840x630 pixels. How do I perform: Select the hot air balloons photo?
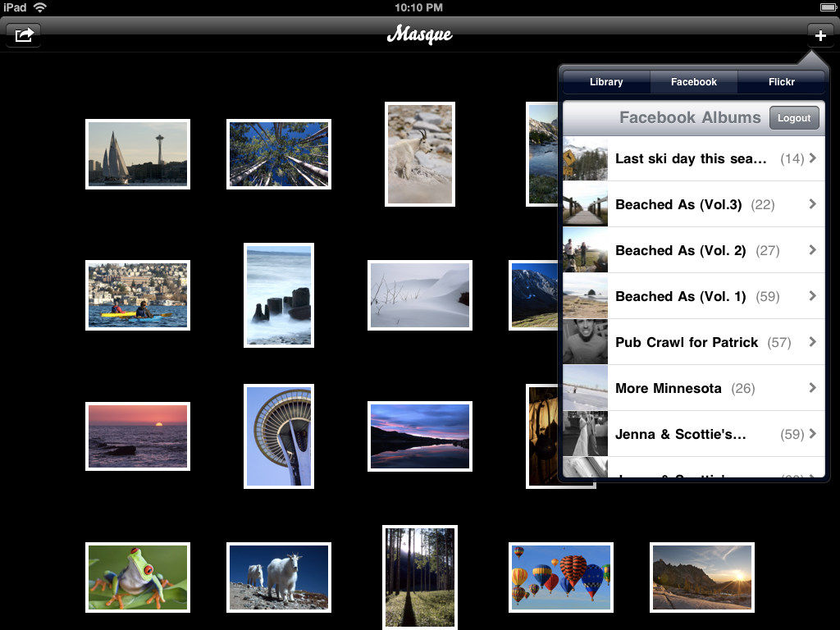point(561,577)
